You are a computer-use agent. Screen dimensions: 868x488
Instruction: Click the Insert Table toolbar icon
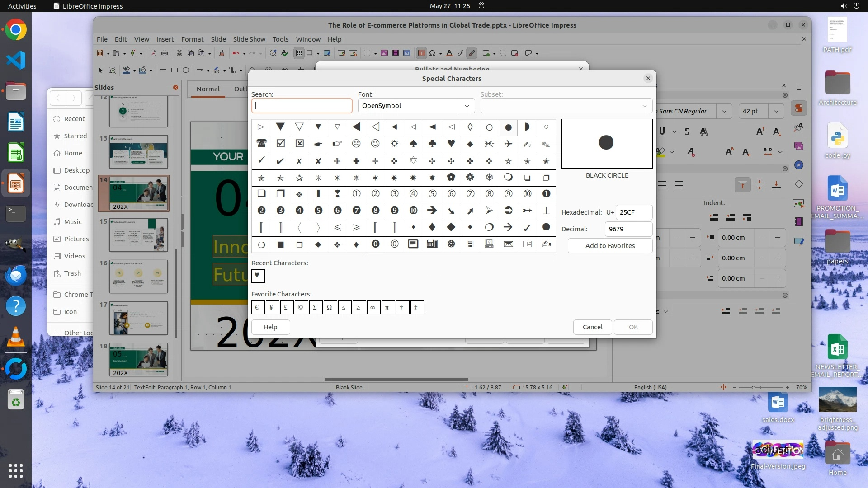point(367,53)
